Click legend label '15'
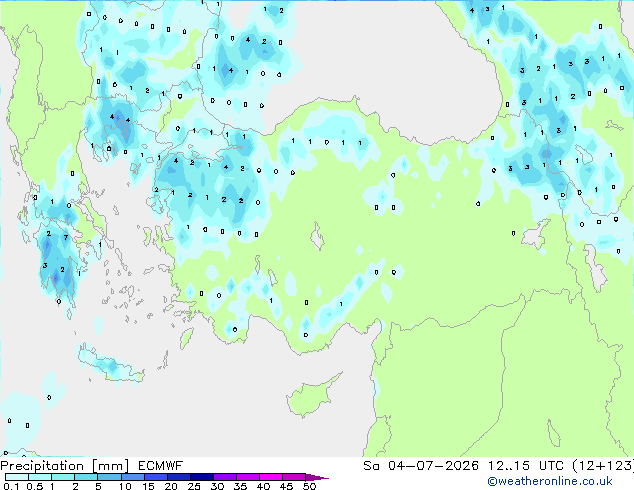The image size is (634, 490). click(x=148, y=486)
